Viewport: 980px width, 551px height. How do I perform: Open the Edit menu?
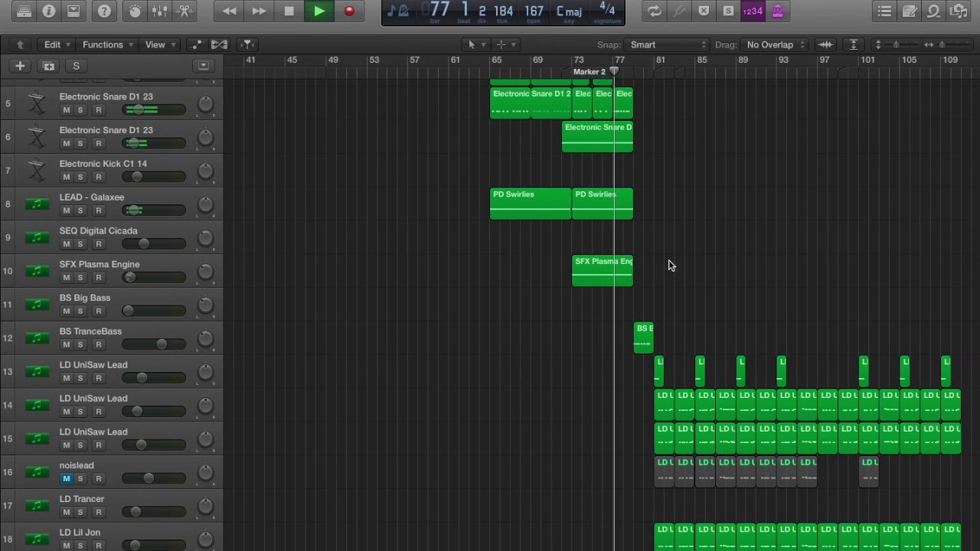click(x=57, y=44)
